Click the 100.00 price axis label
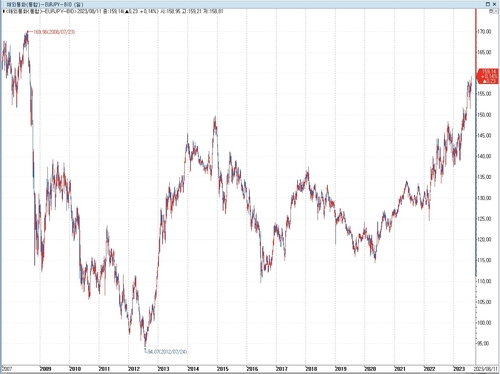The height and width of the screenshot is (374, 500). 484,323
